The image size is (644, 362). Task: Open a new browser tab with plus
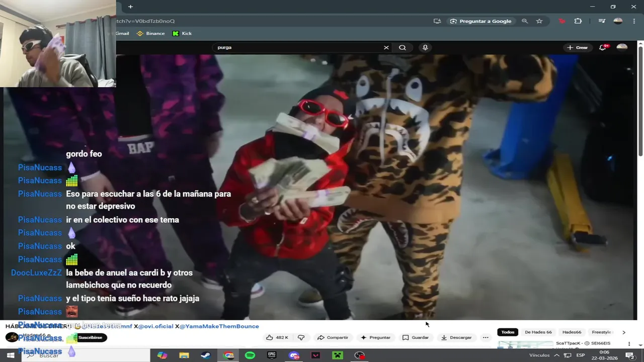pyautogui.click(x=130, y=7)
